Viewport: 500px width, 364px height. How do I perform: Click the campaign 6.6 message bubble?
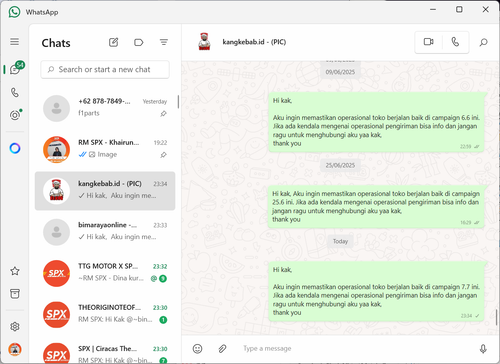click(x=376, y=122)
